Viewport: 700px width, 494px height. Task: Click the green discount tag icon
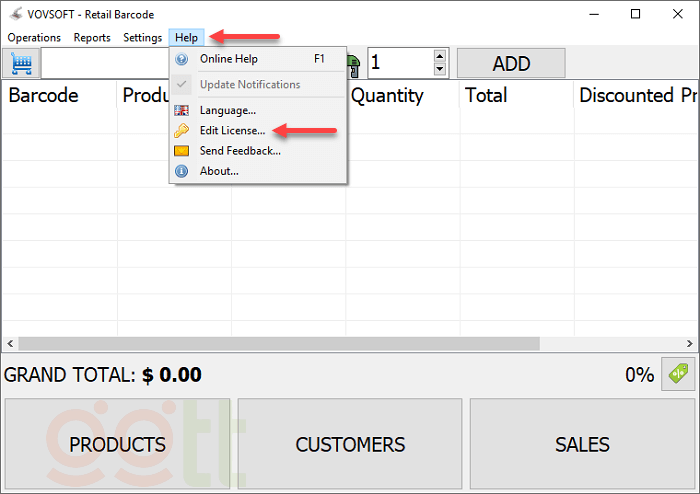click(678, 374)
